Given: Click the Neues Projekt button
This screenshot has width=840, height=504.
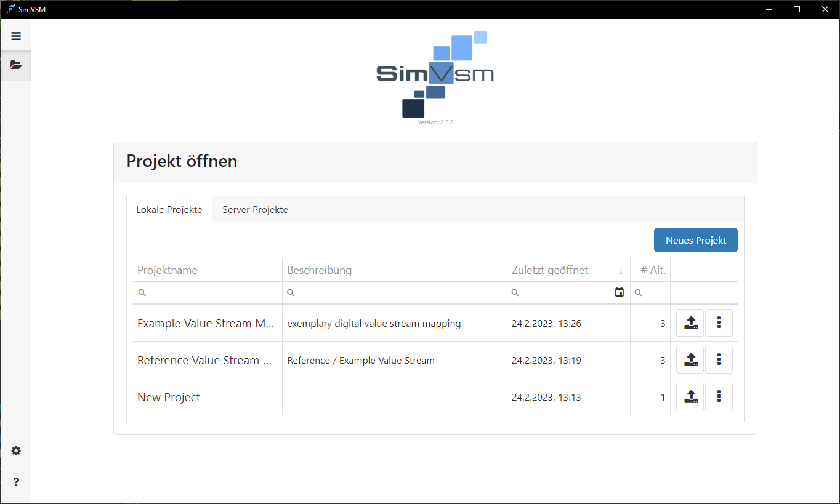Looking at the screenshot, I should click(696, 240).
